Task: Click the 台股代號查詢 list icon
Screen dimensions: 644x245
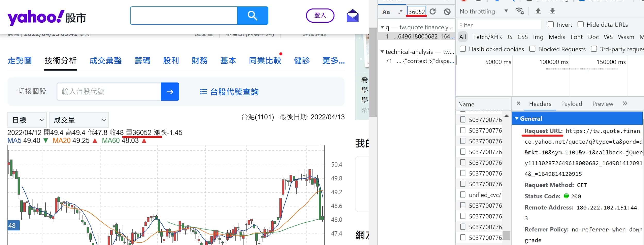Action: [x=204, y=92]
